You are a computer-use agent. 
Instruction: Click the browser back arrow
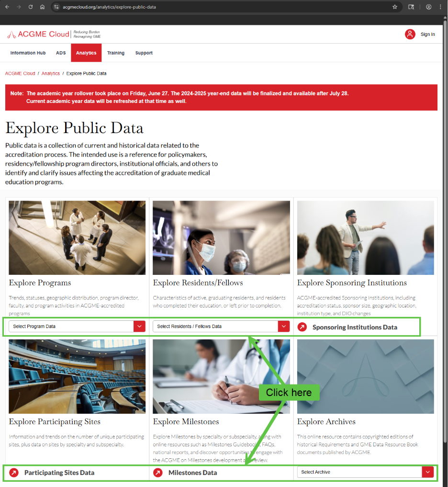coord(7,7)
